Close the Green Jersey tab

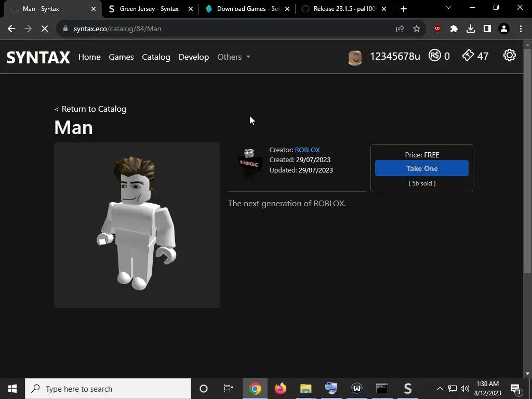[190, 9]
